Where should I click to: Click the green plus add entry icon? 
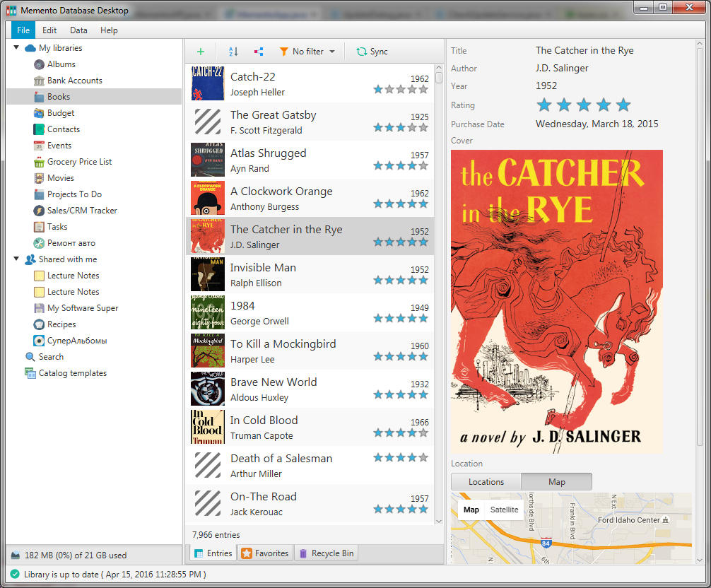201,52
